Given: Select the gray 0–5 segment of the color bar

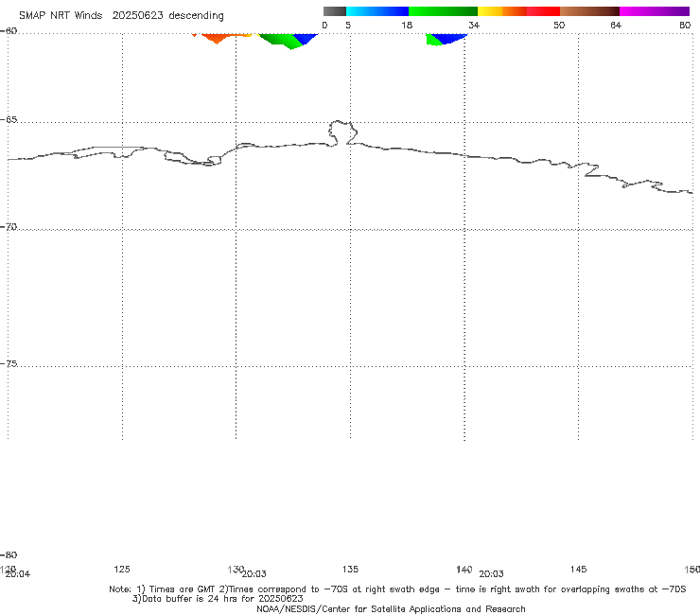Looking at the screenshot, I should (x=335, y=11).
